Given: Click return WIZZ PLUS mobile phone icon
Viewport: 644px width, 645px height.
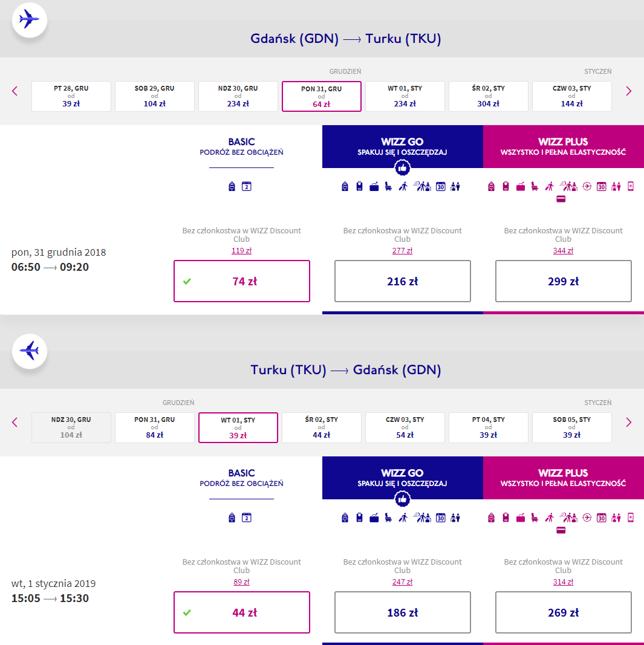Looking at the screenshot, I should [x=631, y=517].
